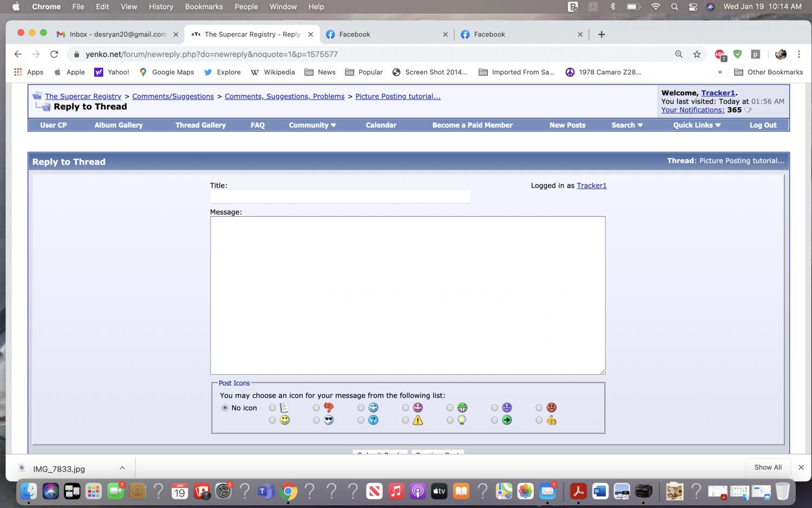
Task: Click Show All downloads button
Action: [768, 467]
